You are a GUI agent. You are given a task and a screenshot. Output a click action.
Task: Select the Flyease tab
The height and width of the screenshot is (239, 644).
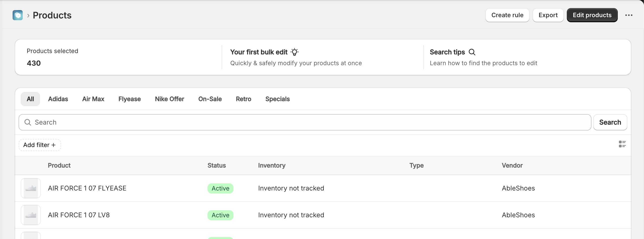point(130,99)
